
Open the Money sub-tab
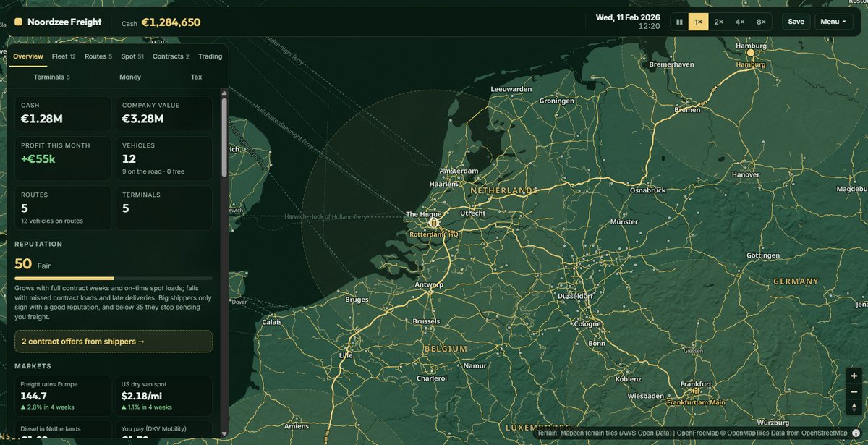coord(130,77)
